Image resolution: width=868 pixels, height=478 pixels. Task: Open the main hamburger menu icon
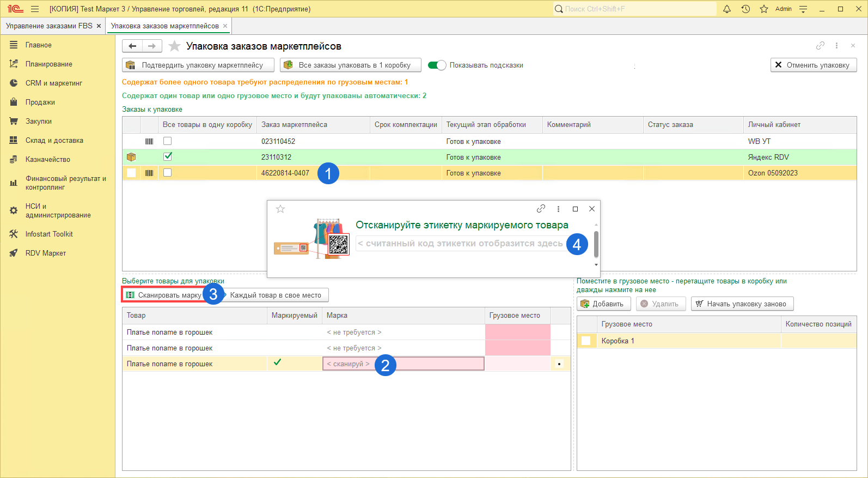[35, 9]
